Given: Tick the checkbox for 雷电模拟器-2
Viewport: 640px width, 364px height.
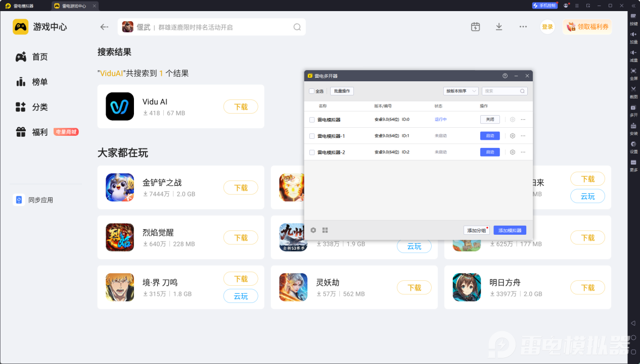Looking at the screenshot, I should point(312,152).
